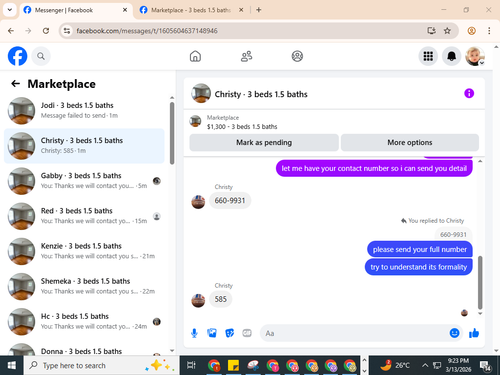Open the Facebook search icon

41,56
